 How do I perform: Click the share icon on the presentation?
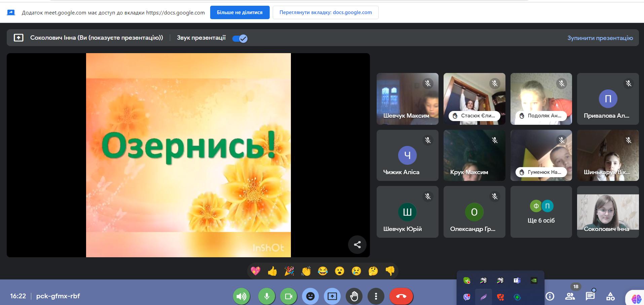pyautogui.click(x=357, y=244)
